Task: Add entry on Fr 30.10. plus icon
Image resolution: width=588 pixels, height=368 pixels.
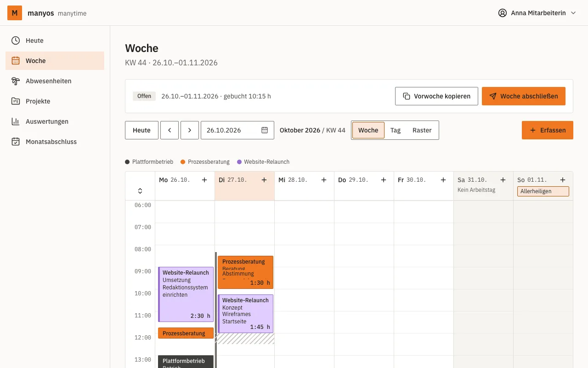Action: (443, 180)
